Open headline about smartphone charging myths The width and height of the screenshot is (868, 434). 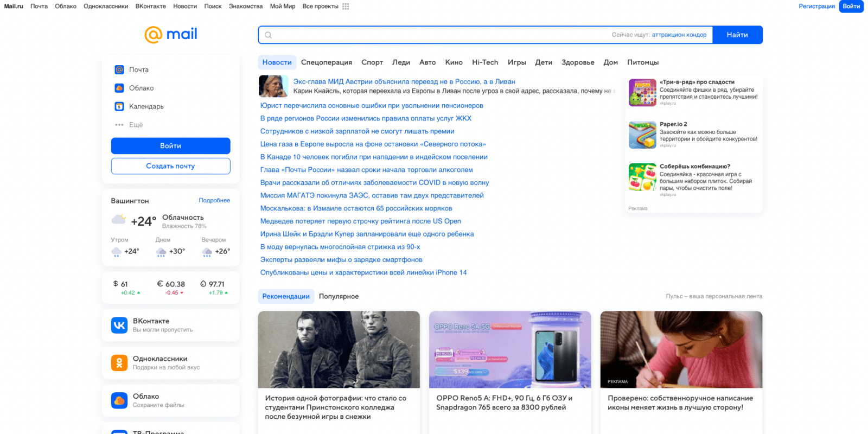[x=341, y=259]
